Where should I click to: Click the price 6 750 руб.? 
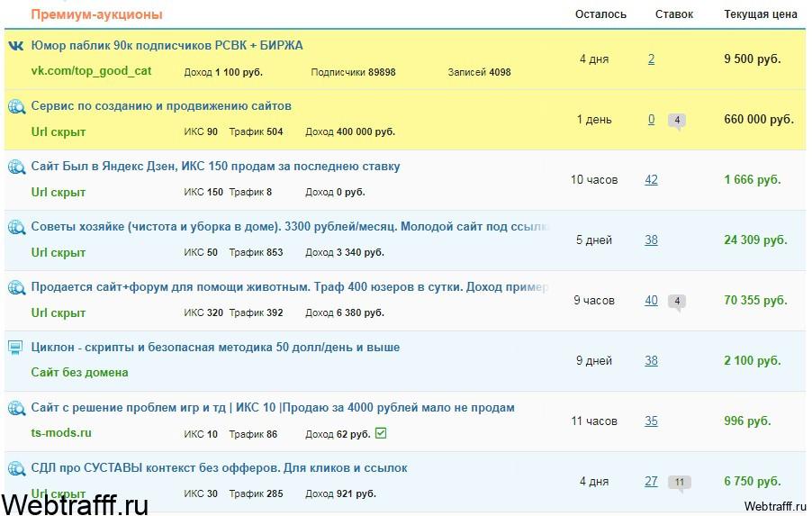(x=752, y=482)
